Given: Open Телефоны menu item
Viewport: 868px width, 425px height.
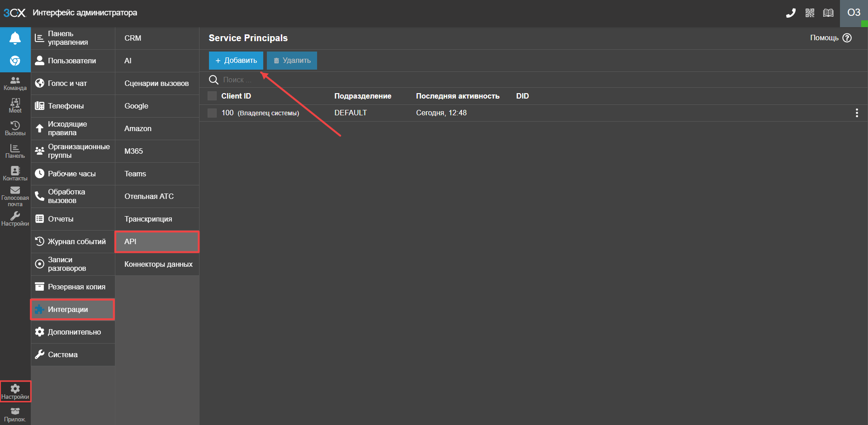Looking at the screenshot, I should [73, 106].
